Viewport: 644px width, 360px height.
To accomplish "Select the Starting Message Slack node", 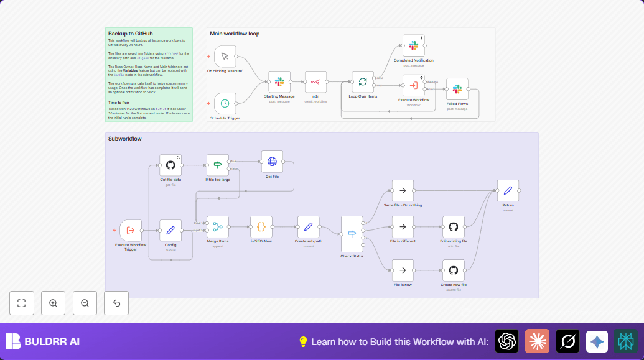I will click(279, 81).
